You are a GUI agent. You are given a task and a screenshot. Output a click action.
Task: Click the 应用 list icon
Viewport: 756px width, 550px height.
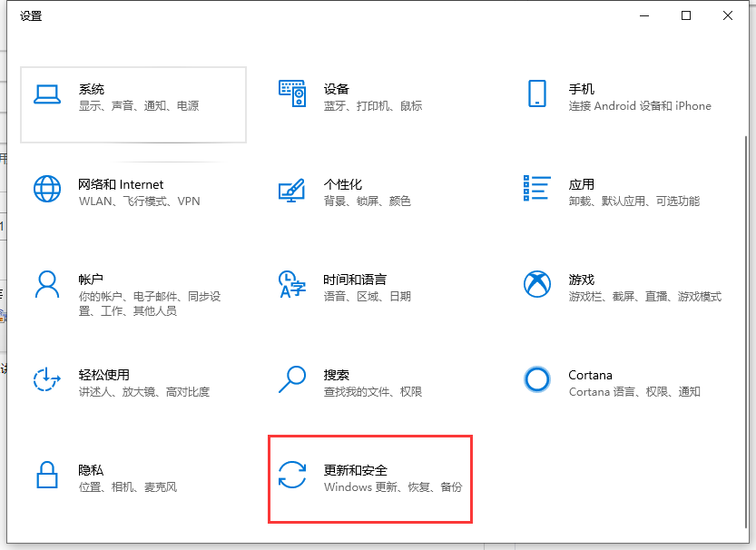click(x=537, y=189)
